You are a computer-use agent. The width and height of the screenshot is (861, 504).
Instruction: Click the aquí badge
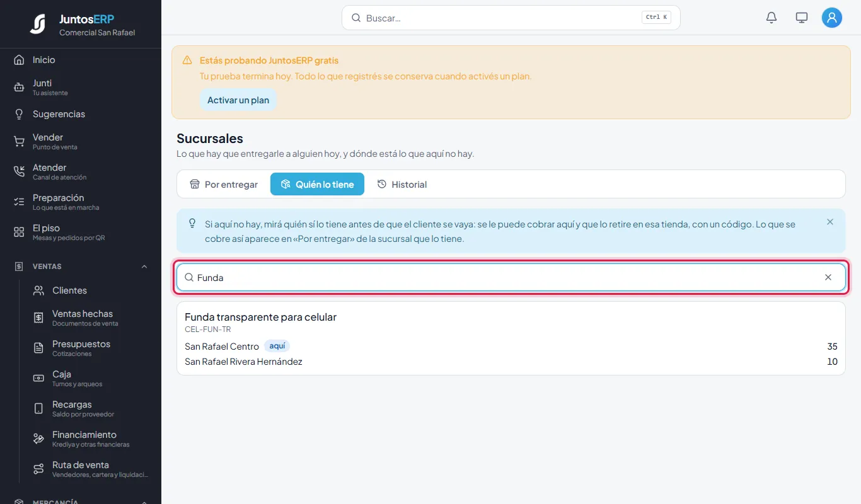tap(277, 346)
